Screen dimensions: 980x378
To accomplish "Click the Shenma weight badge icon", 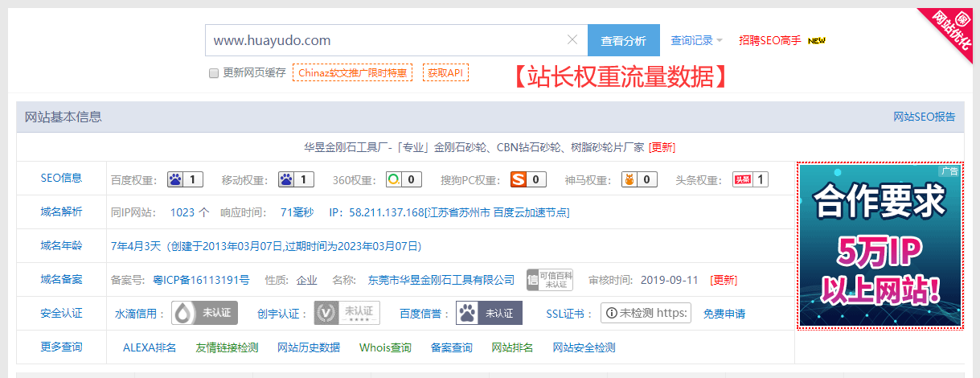I will point(640,179).
